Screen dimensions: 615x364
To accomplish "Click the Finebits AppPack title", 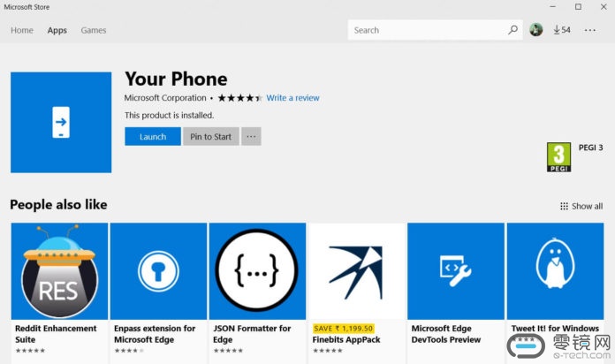I will (346, 339).
